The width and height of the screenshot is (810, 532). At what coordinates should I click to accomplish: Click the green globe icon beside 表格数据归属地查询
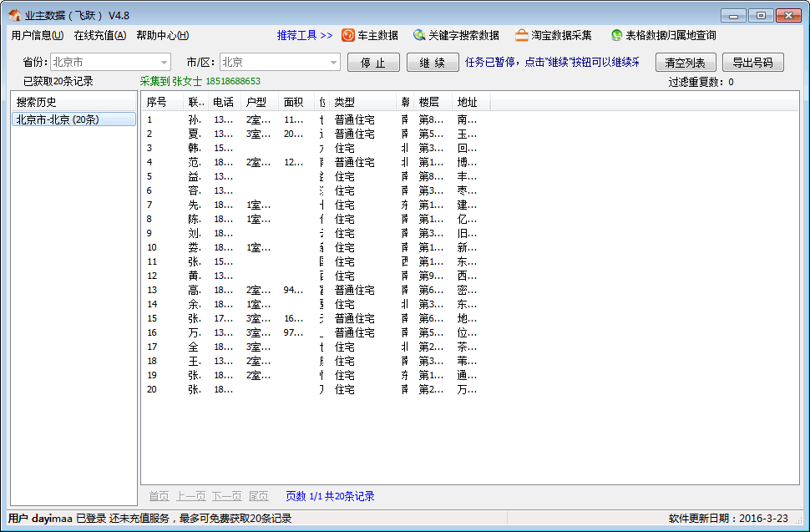615,35
